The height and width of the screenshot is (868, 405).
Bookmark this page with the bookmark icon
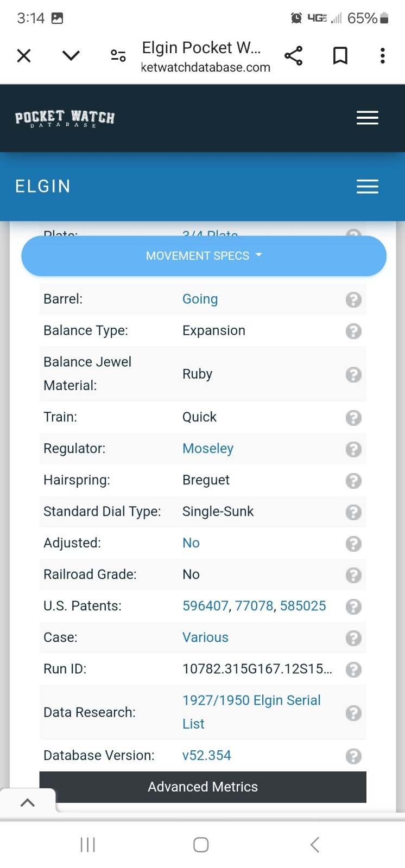(x=340, y=56)
